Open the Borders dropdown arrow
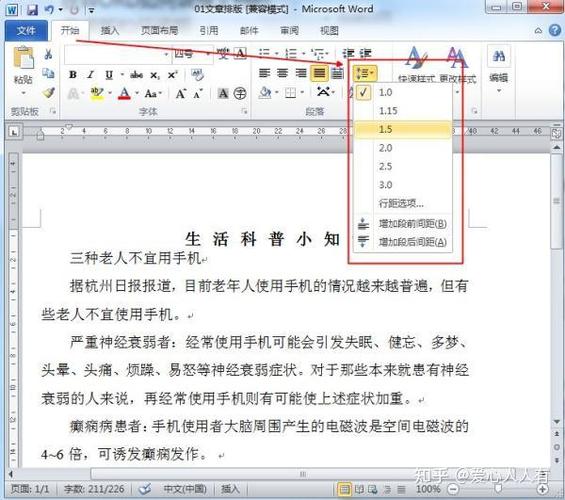This screenshot has height=500, width=565. point(302,93)
